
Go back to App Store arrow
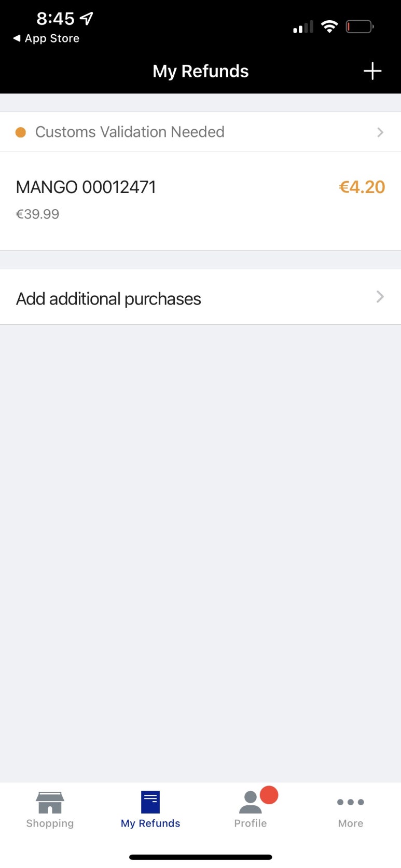[x=17, y=38]
